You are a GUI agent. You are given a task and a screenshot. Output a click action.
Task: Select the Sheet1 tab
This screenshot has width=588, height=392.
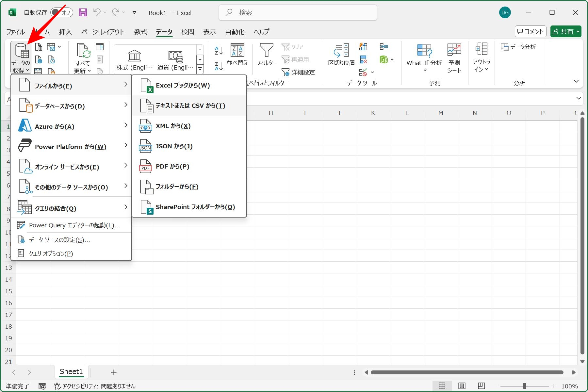[71, 372]
